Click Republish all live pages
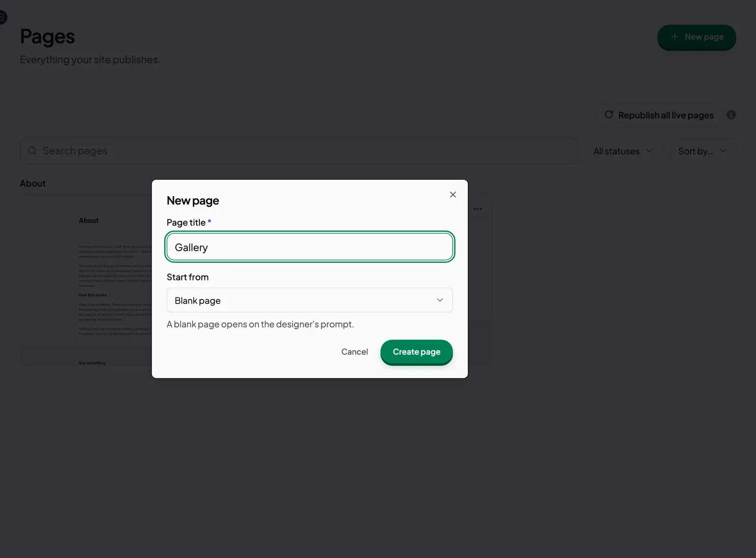The height and width of the screenshot is (558, 756). (658, 115)
